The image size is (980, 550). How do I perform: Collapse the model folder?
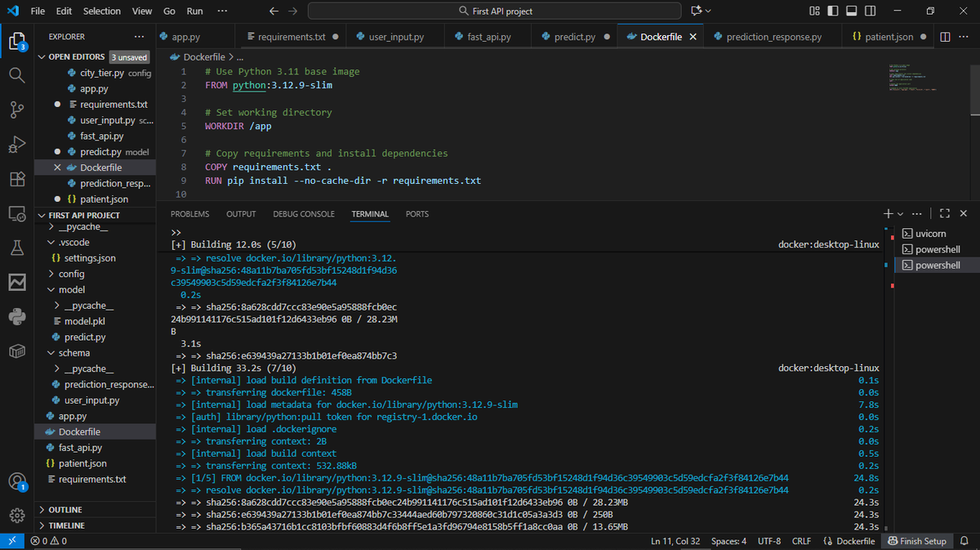(71, 289)
